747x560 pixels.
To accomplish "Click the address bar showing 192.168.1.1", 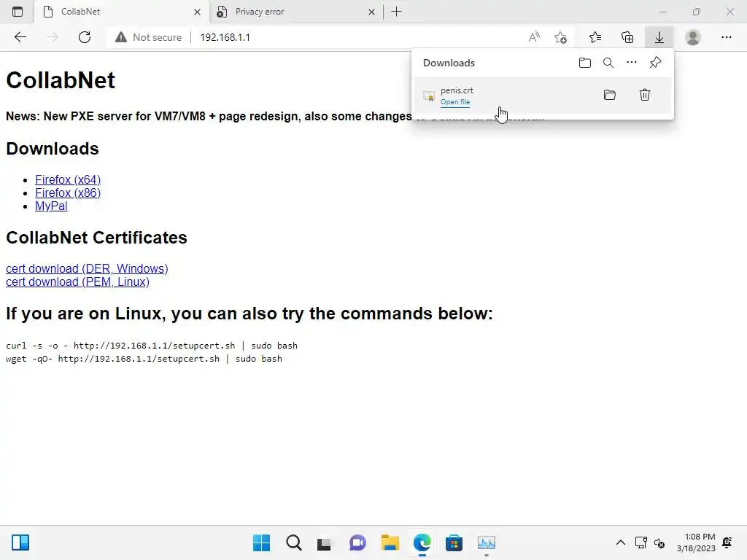I will click(225, 37).
